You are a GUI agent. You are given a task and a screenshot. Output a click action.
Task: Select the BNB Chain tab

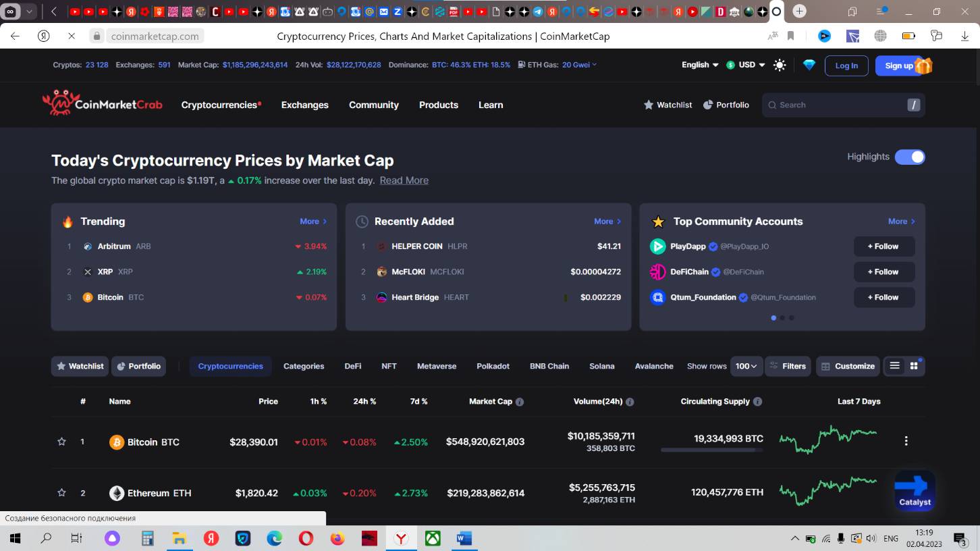[549, 366]
